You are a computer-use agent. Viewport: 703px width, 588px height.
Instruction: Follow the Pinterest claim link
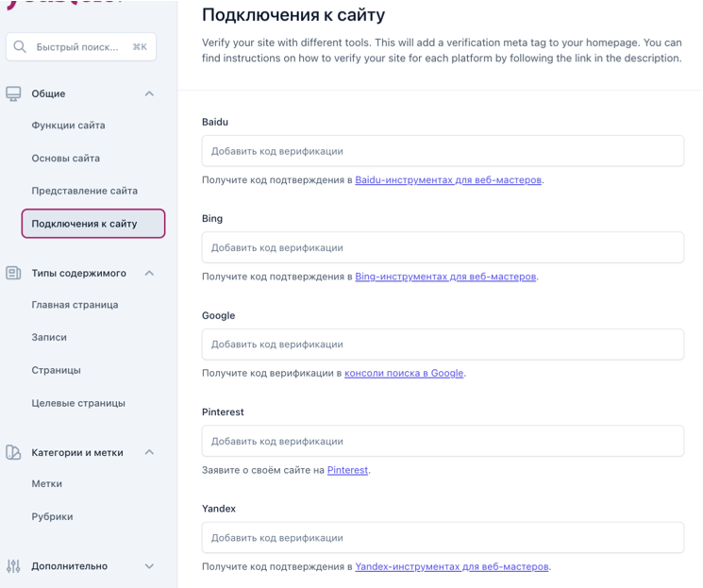tap(347, 470)
